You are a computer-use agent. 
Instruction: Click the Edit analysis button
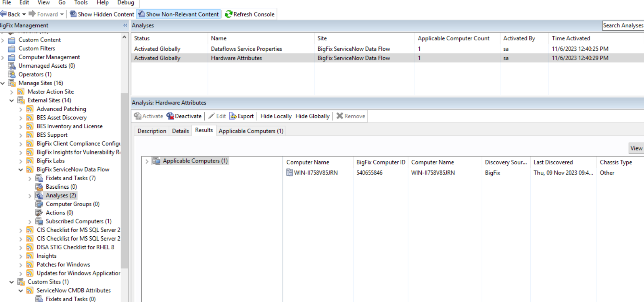[217, 116]
